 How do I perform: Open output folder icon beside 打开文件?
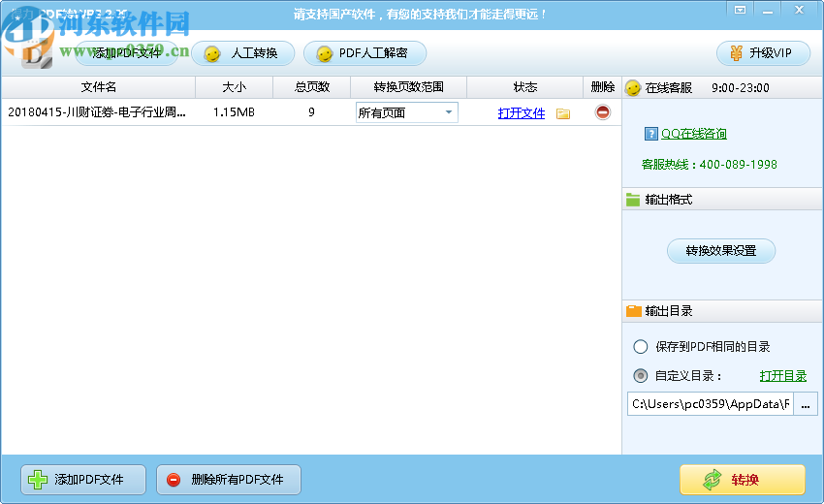pyautogui.click(x=563, y=113)
